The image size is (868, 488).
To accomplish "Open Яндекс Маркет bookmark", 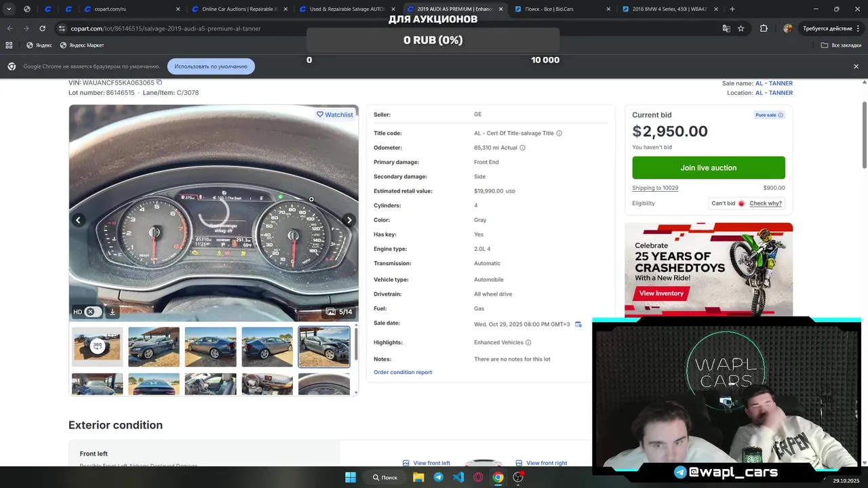I will (82, 45).
